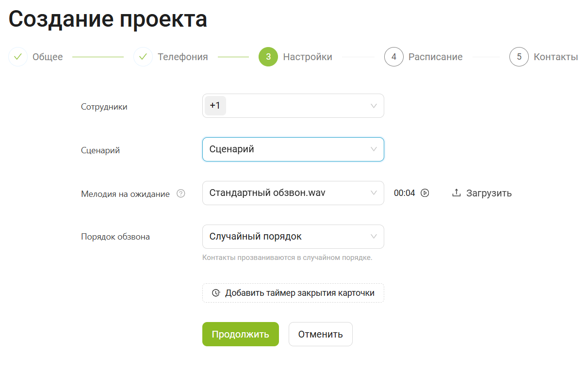Click the step 5 circle for Контакты
This screenshot has width=588, height=371.
pos(519,57)
